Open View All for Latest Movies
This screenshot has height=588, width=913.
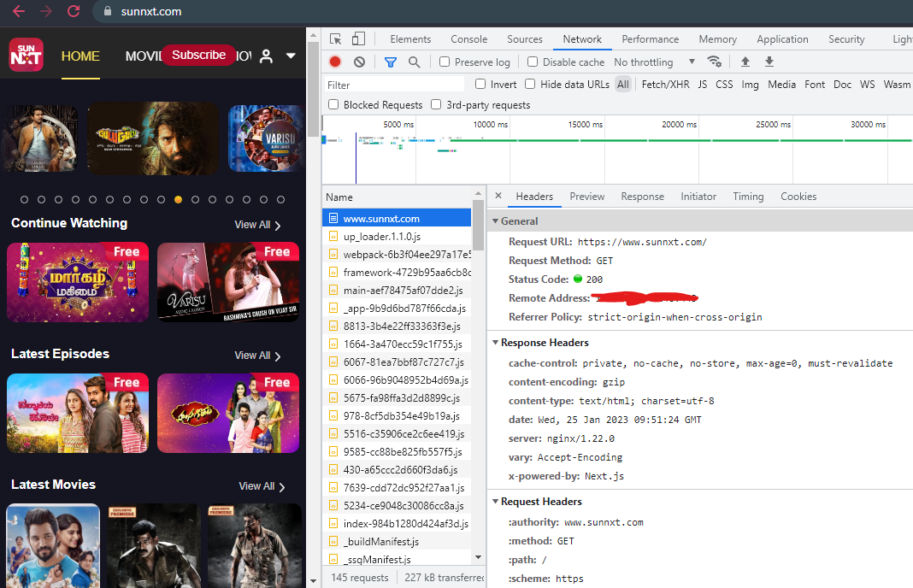(262, 486)
